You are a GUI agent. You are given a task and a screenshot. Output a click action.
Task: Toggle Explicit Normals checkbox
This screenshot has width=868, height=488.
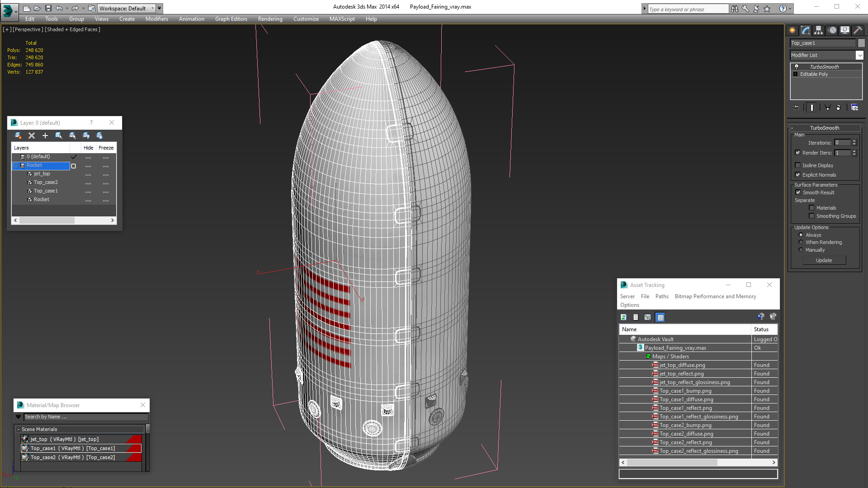pyautogui.click(x=798, y=175)
